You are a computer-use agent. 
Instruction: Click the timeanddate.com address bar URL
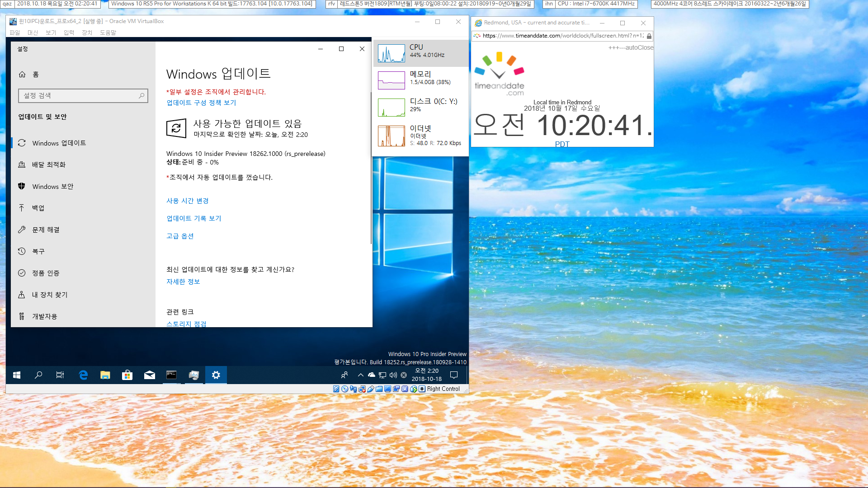563,36
